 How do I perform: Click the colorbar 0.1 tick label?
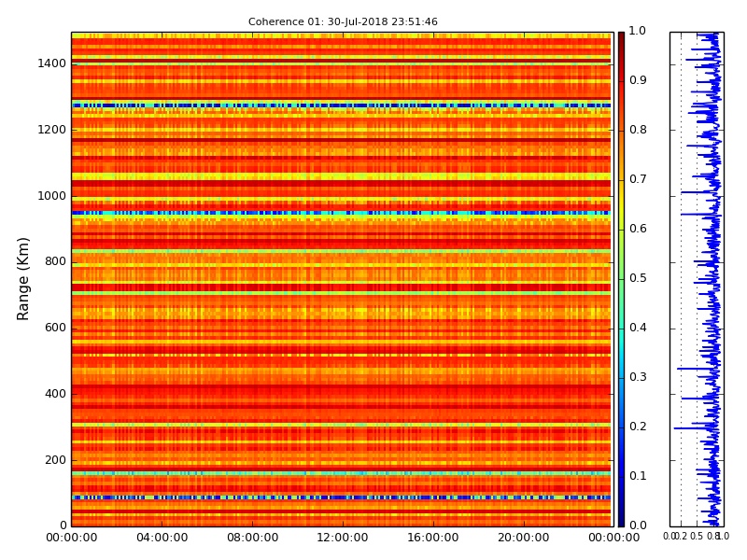pyautogui.click(x=638, y=476)
